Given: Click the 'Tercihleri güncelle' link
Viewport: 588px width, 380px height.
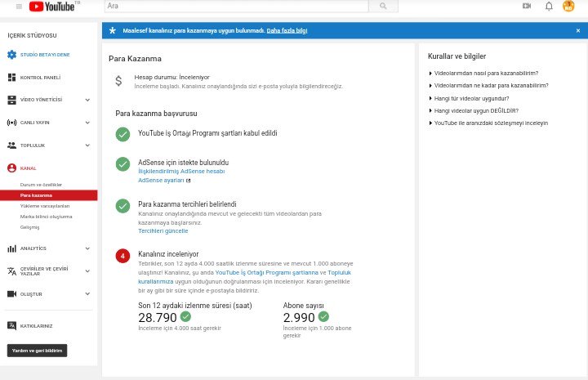Looking at the screenshot, I should tap(163, 231).
